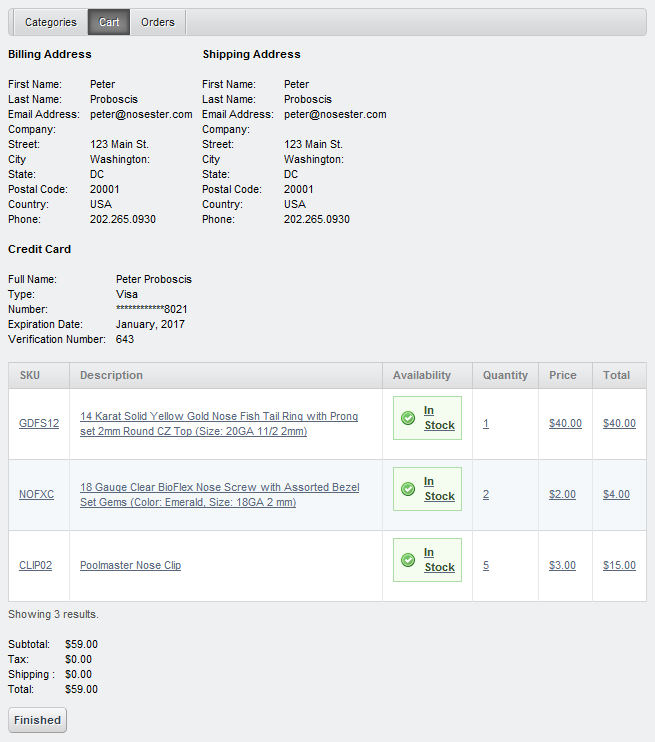This screenshot has height=742, width=655.
Task: Click the $40.00 price in the Price column
Action: 565,423
